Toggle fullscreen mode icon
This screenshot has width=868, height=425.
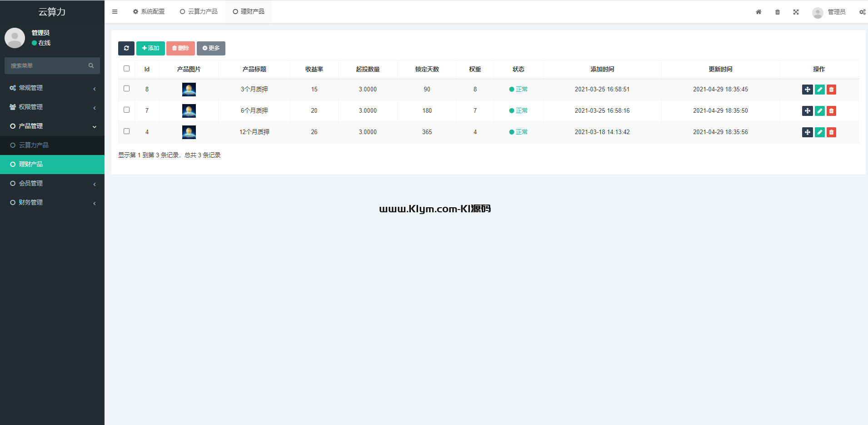796,12
